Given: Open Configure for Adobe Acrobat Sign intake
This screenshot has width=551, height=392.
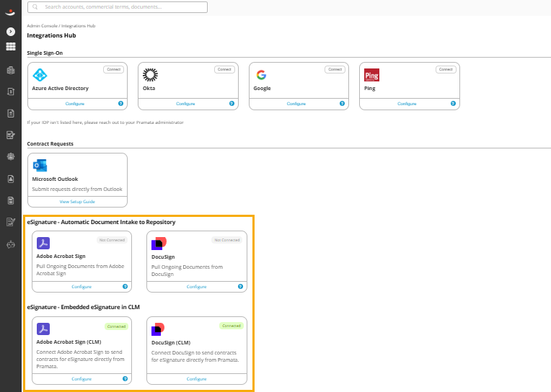Looking at the screenshot, I should pos(81,287).
